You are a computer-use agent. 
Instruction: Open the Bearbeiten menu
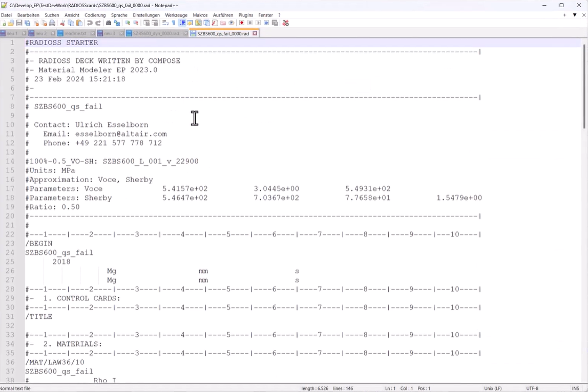pos(28,15)
